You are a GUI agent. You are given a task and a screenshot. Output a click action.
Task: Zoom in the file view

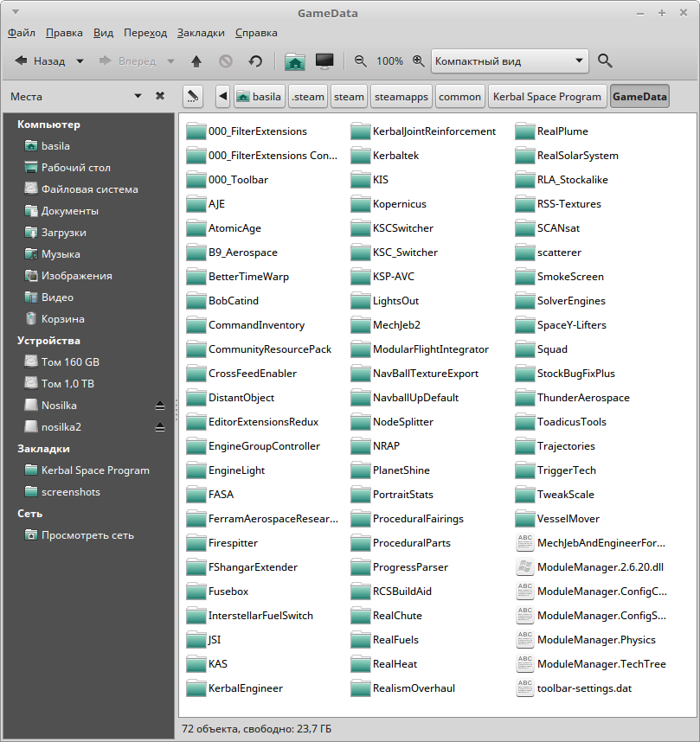418,61
